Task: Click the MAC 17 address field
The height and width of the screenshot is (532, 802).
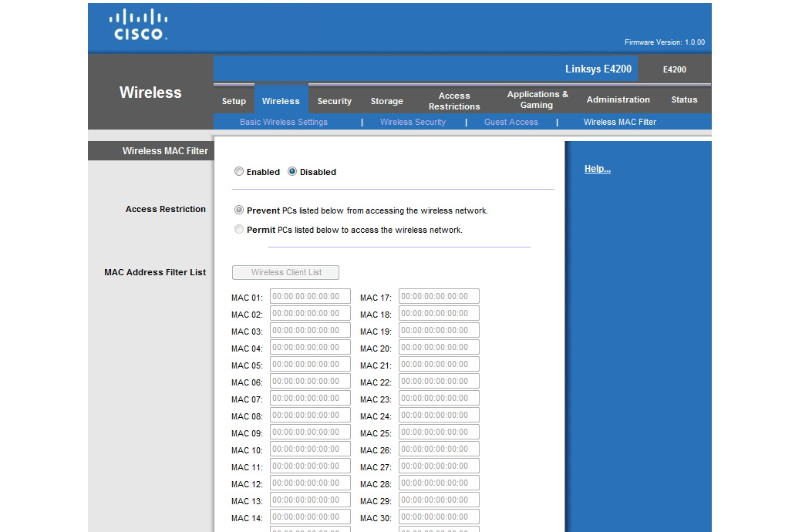Action: click(x=439, y=297)
